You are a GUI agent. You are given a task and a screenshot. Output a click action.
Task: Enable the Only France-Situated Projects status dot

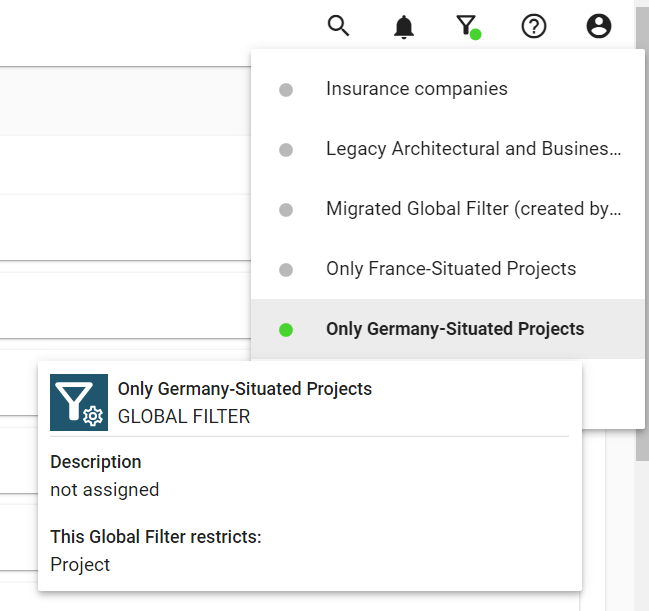point(286,270)
